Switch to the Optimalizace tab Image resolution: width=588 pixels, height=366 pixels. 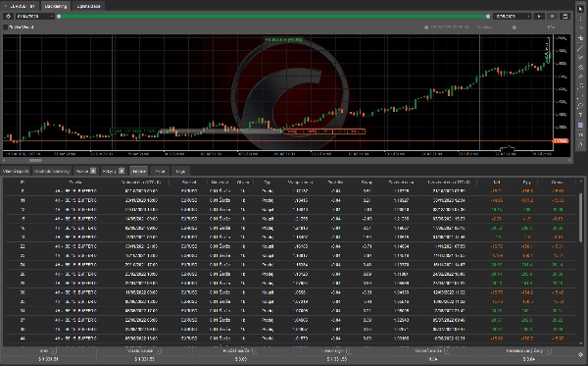tap(88, 6)
